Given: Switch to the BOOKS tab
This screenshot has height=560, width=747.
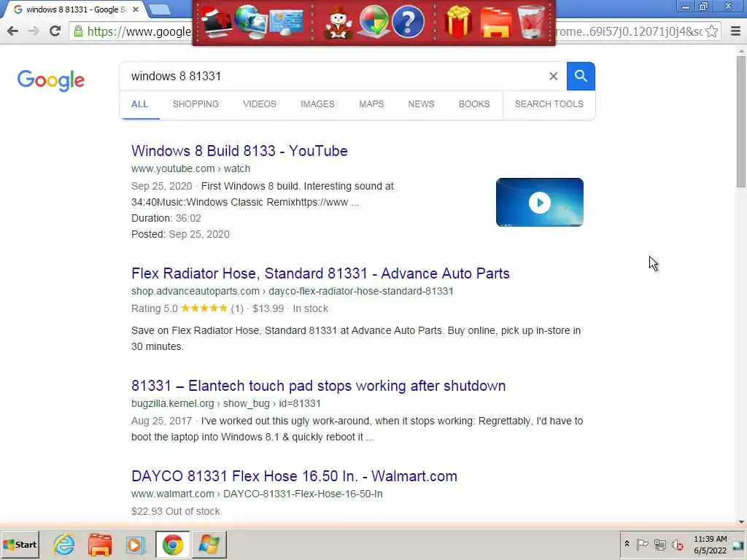Looking at the screenshot, I should (474, 104).
